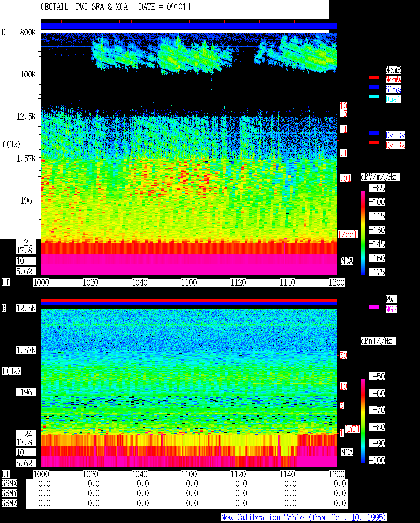Click the blue swatch beside Sing
420x523 pixels.
point(374,87)
